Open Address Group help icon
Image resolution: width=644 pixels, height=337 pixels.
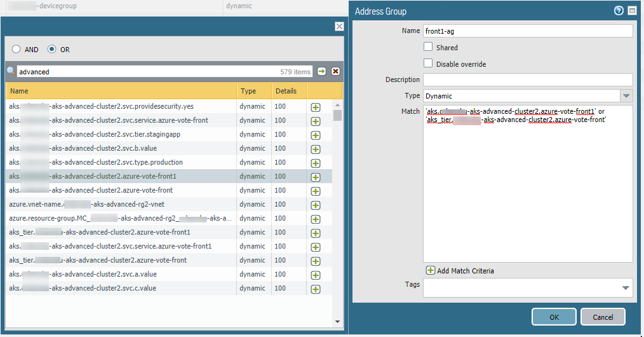[x=619, y=11]
